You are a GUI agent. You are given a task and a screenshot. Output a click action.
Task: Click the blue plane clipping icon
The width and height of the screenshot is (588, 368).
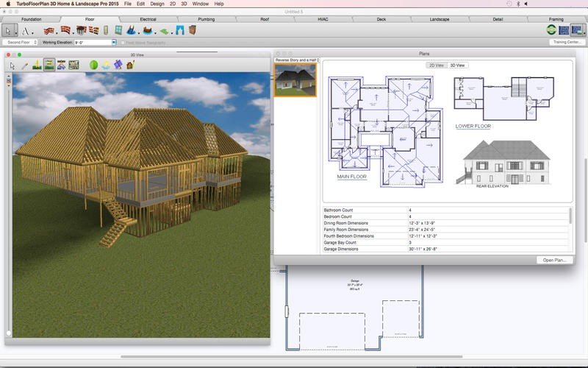pos(118,65)
